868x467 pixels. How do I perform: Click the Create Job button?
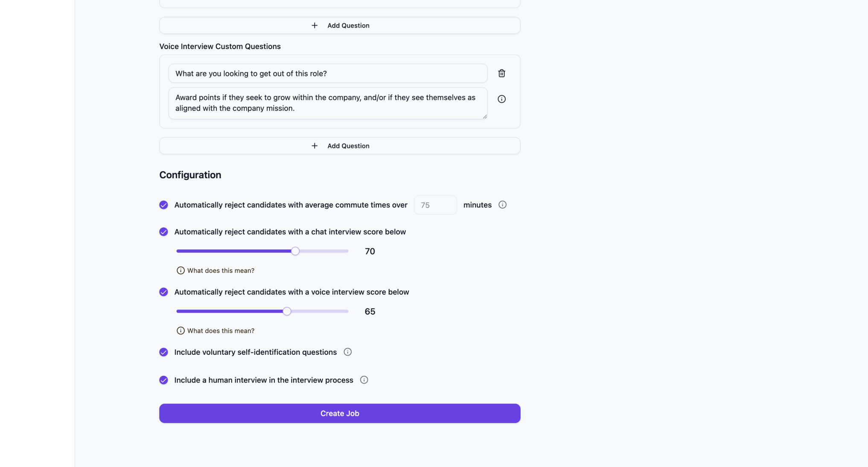click(x=339, y=413)
